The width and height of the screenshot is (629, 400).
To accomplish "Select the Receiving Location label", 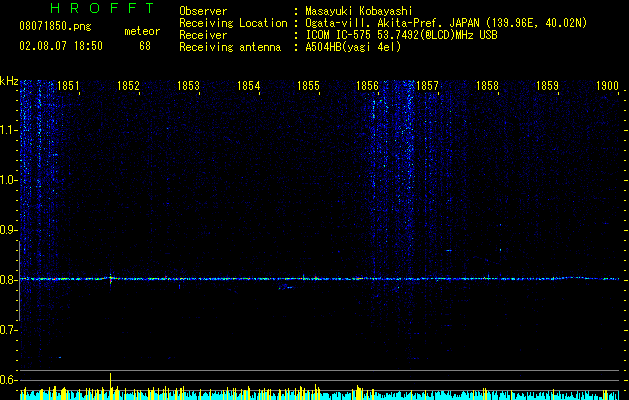I will pyautogui.click(x=233, y=23).
